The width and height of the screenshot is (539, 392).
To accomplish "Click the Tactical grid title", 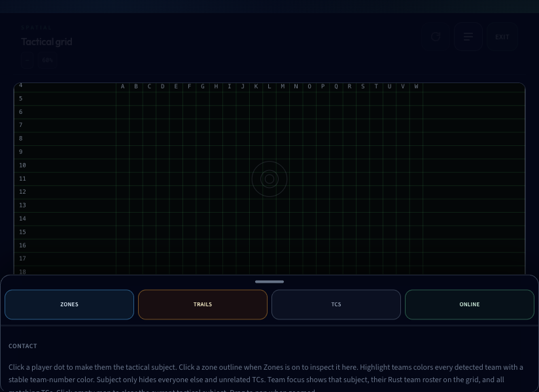I will pos(46,42).
